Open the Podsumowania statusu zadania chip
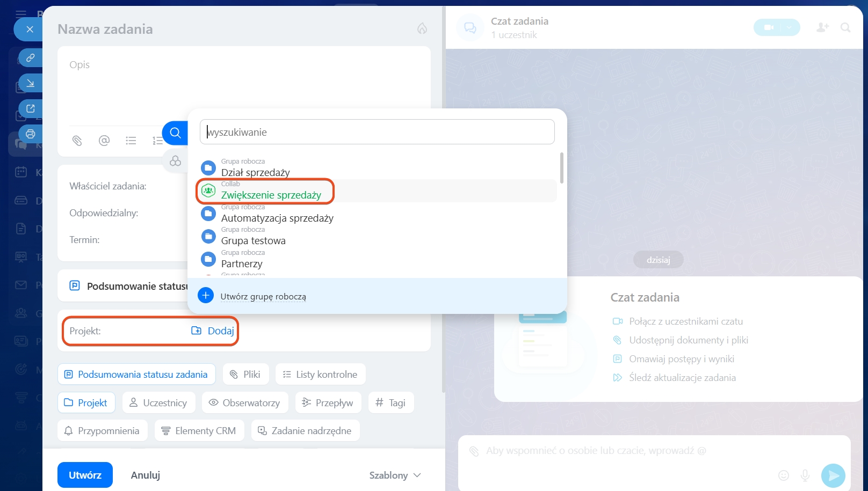This screenshot has width=868, height=491. click(136, 375)
